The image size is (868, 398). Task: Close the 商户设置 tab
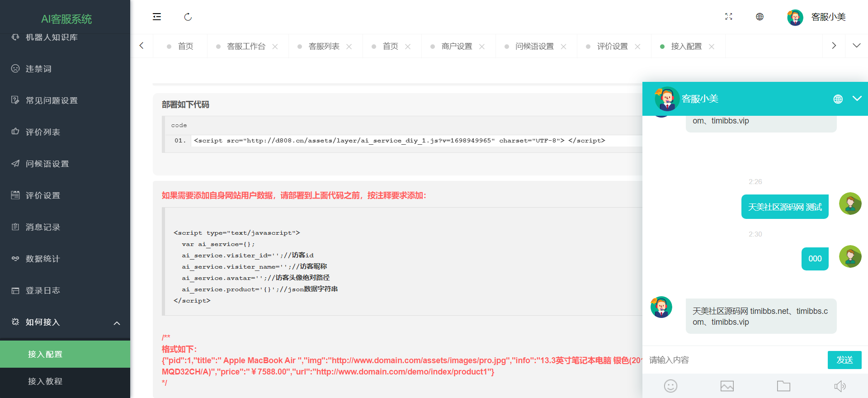click(x=482, y=47)
